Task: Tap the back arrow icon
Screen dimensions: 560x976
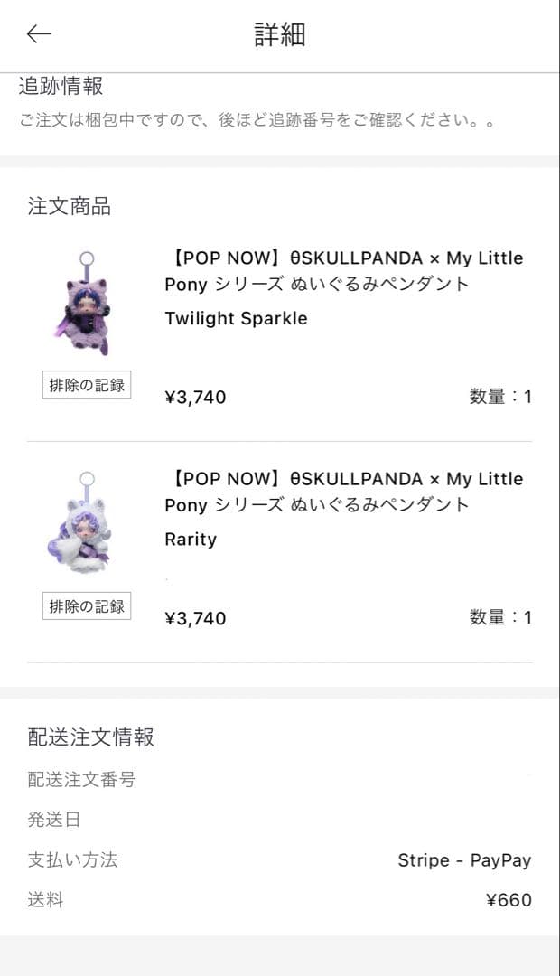Action: (x=35, y=35)
